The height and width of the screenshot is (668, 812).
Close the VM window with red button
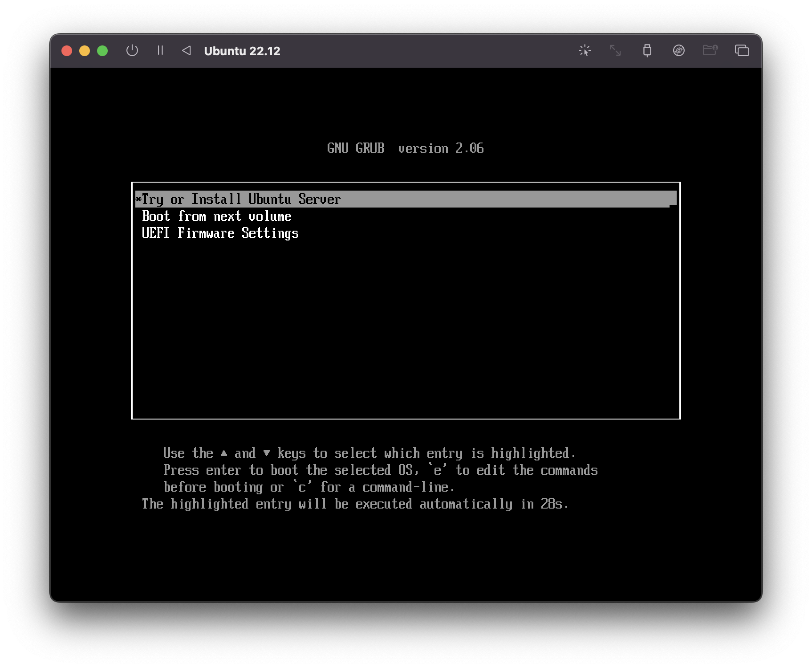[67, 51]
